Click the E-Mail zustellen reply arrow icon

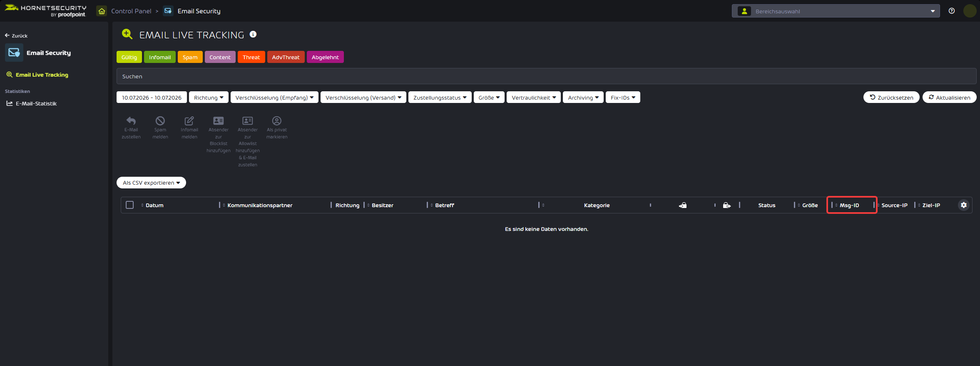click(131, 121)
